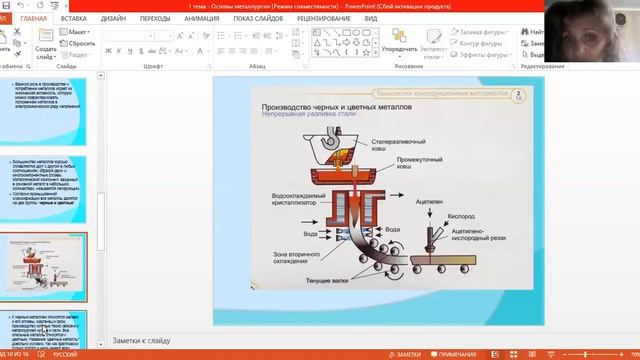Open the Эффекты фигуры dropdown
Viewport: 640px width, 360px height.
click(481, 55)
